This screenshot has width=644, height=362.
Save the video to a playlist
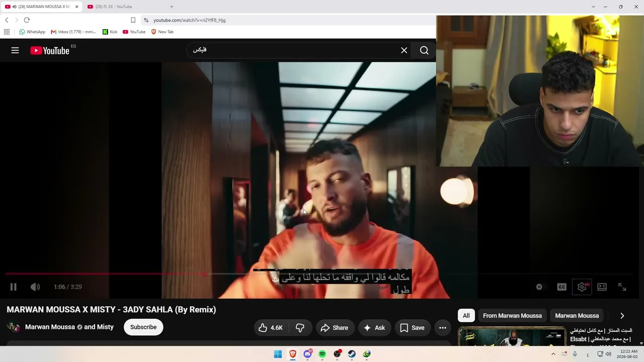[413, 328]
